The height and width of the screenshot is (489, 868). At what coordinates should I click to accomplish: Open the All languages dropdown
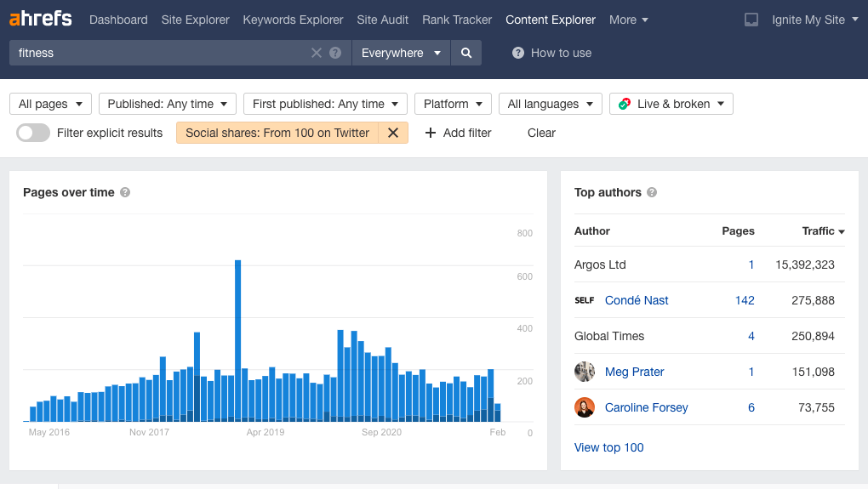[551, 104]
